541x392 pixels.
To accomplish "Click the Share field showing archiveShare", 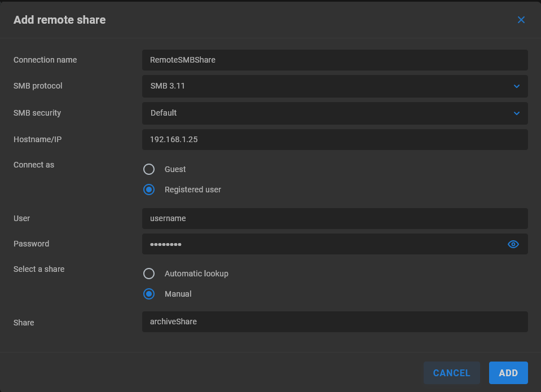I will point(335,321).
